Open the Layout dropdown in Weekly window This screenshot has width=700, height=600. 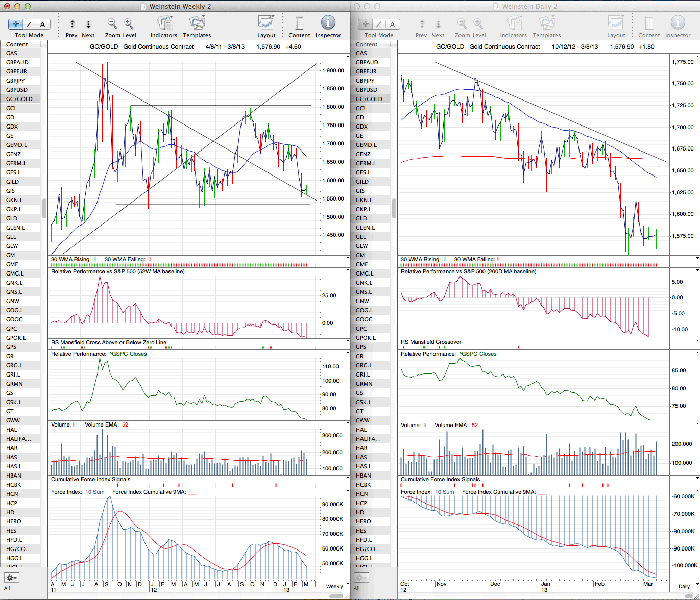click(x=266, y=24)
